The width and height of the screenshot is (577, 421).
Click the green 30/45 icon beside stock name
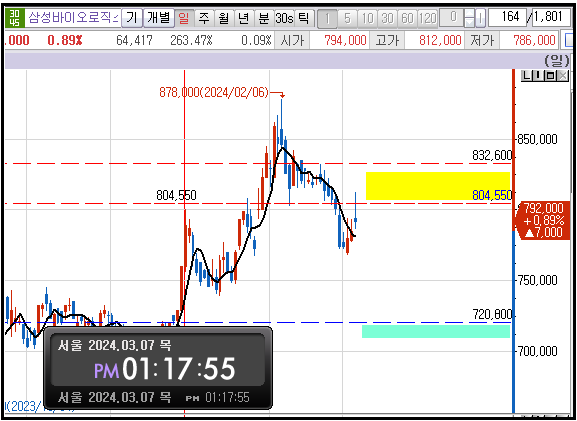[x=15, y=18]
